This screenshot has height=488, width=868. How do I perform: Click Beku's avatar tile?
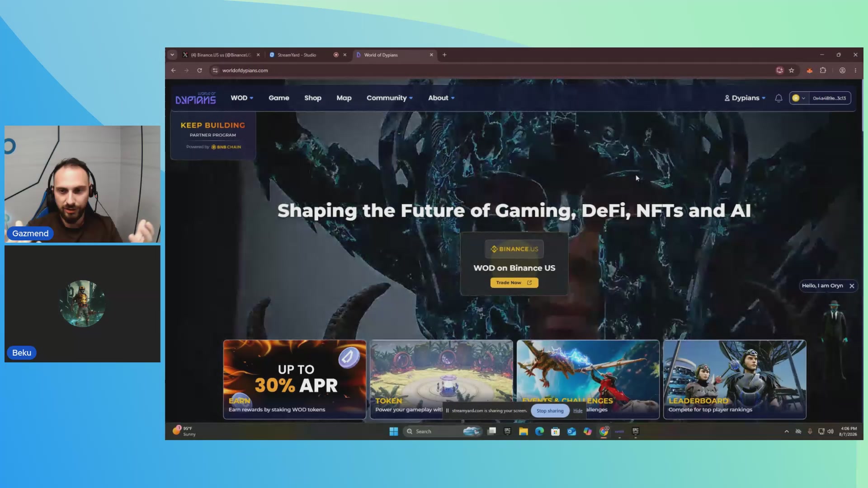82,304
